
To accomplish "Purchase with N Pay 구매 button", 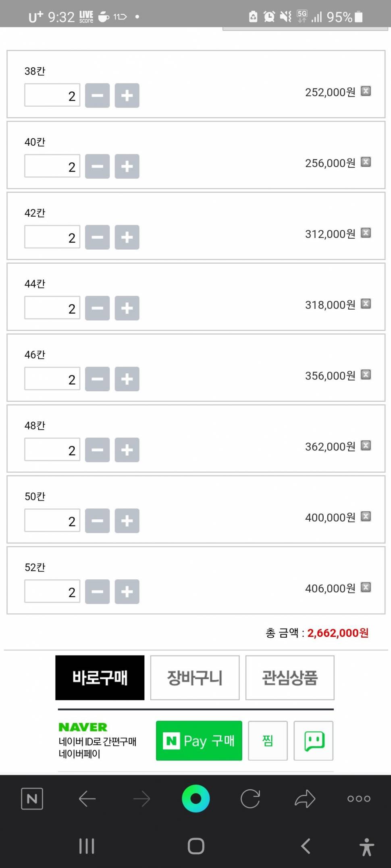I will pos(199,741).
